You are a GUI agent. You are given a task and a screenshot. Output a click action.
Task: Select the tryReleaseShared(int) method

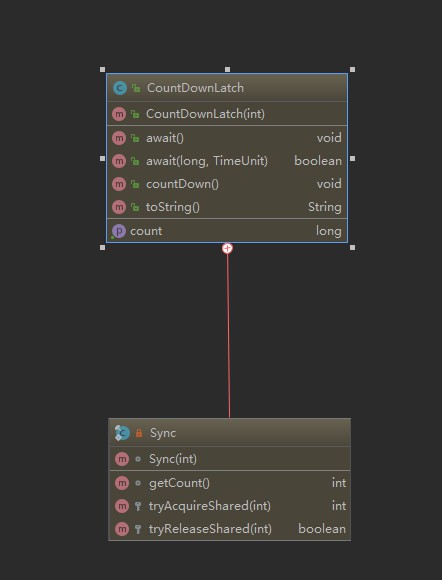pos(229,529)
